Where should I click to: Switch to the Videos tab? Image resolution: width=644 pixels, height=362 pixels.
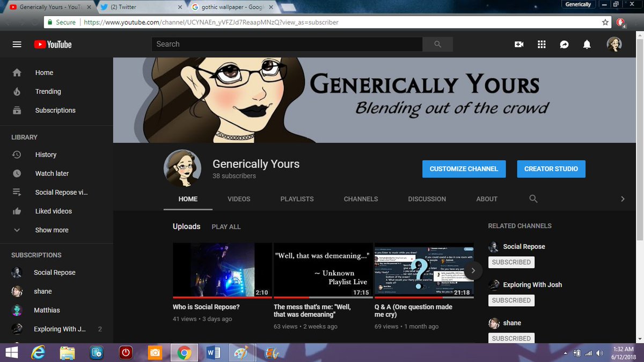point(239,199)
